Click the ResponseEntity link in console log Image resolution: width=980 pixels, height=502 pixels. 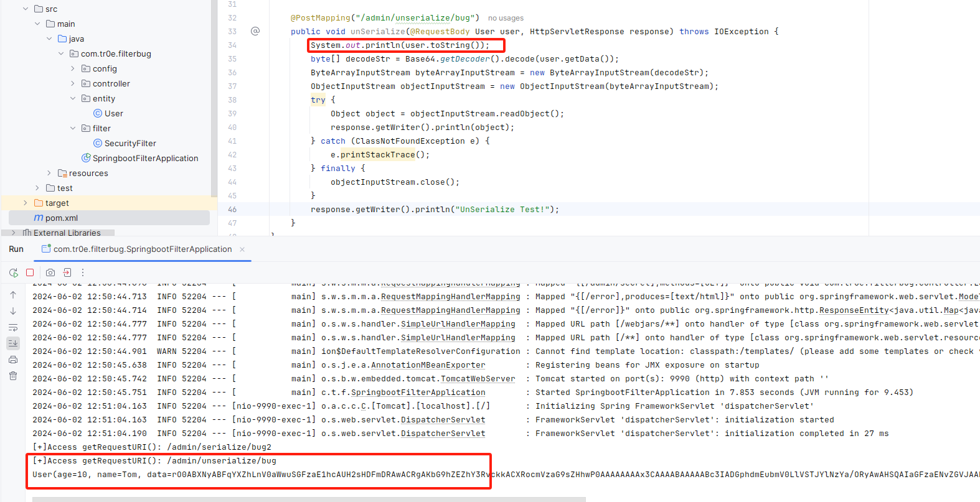click(x=854, y=310)
